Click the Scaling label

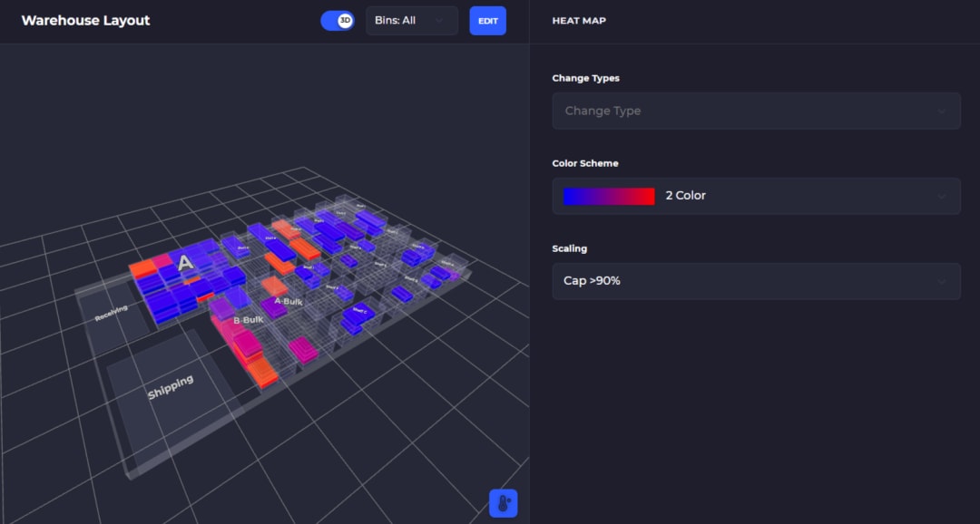(569, 248)
